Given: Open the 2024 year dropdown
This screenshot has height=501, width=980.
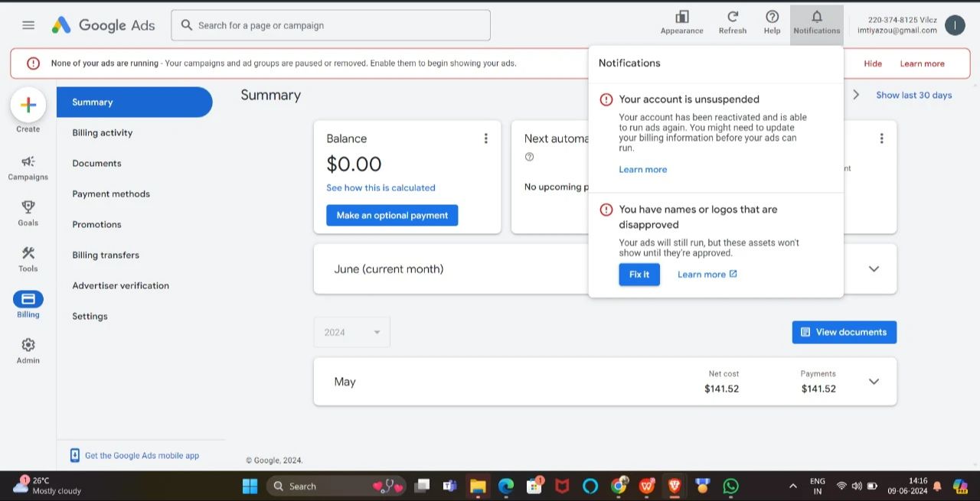Looking at the screenshot, I should [x=352, y=332].
